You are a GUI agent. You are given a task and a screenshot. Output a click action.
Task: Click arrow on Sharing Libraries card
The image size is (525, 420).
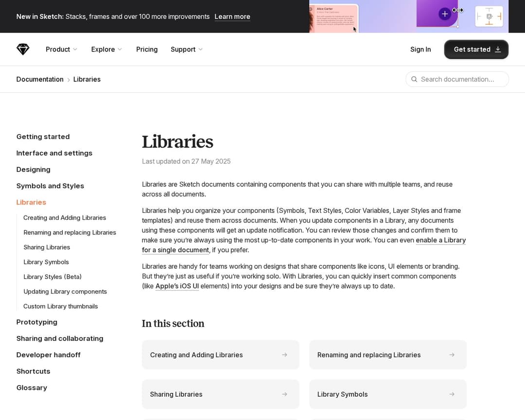coord(284,394)
